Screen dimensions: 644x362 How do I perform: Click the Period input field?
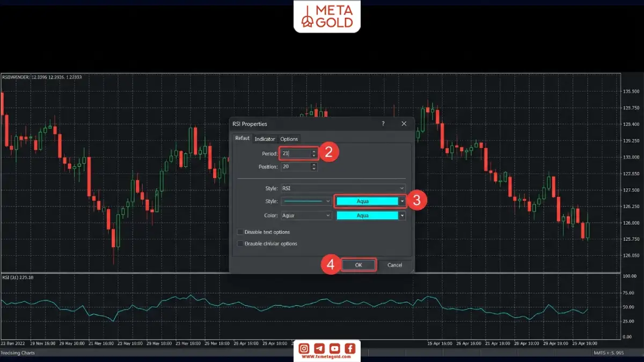(x=295, y=153)
